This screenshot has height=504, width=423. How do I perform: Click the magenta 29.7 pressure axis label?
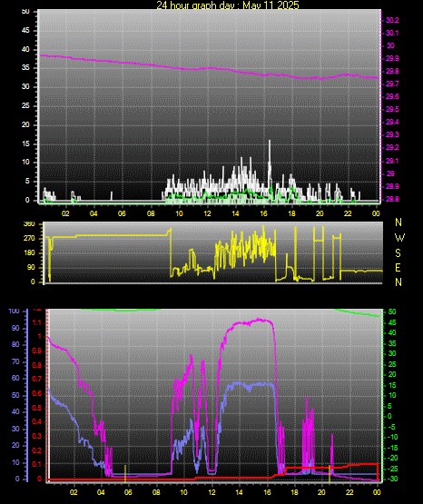(392, 84)
